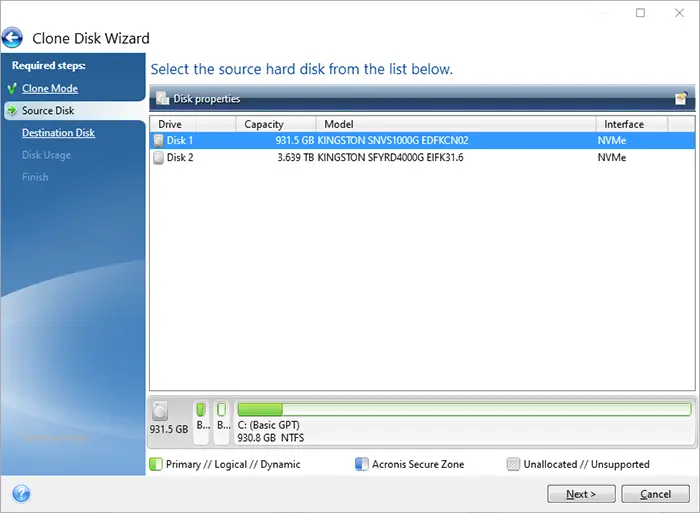Click the disk properties icon at right of header
700x513 pixels.
(681, 98)
